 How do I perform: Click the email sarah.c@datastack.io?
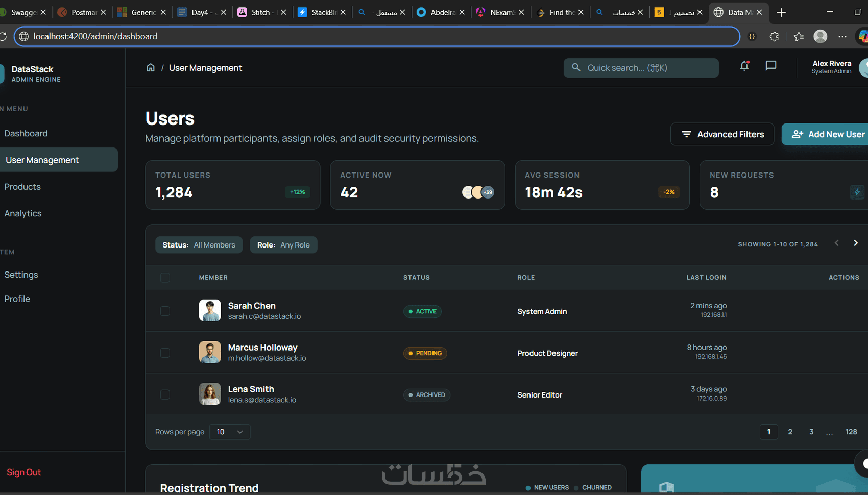(264, 316)
